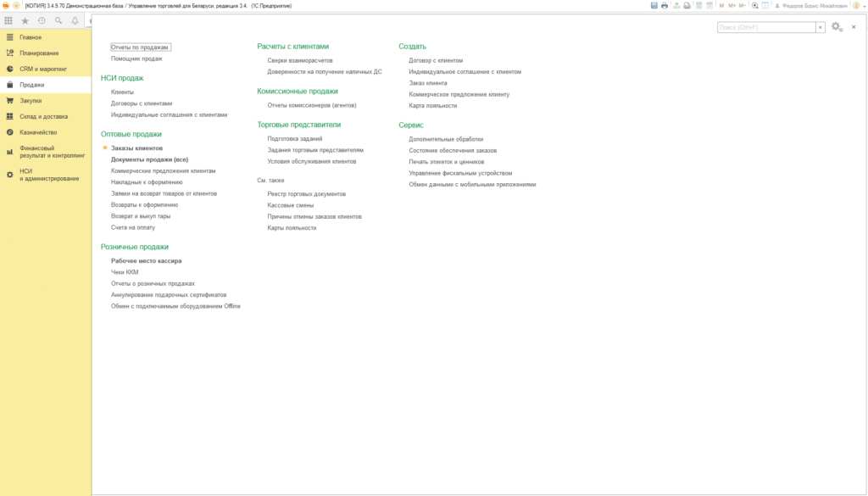The height and width of the screenshot is (496, 868).
Task: Open the History clock icon
Action: pyautogui.click(x=42, y=20)
